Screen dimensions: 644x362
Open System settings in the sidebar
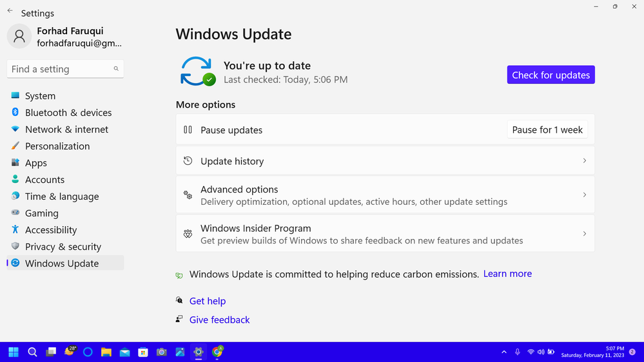coord(65,95)
